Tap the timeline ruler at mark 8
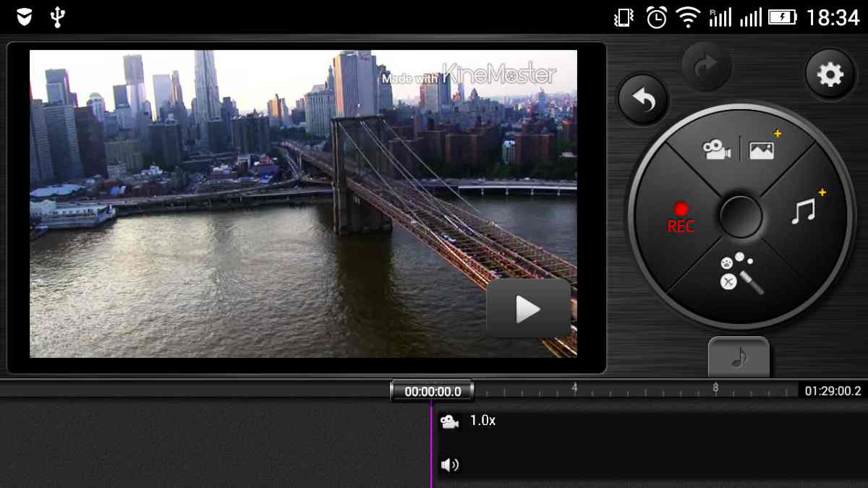The width and height of the screenshot is (868, 488). click(x=715, y=389)
